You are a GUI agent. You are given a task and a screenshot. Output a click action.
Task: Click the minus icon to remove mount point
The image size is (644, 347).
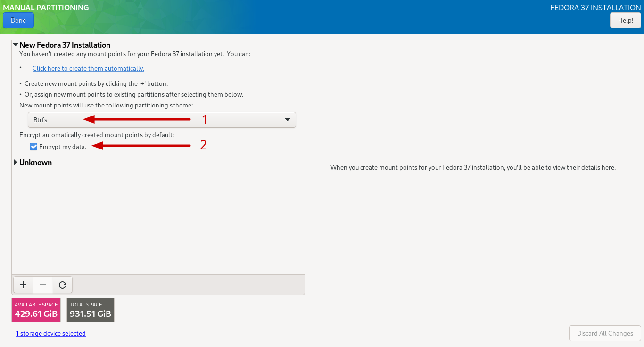click(x=43, y=285)
